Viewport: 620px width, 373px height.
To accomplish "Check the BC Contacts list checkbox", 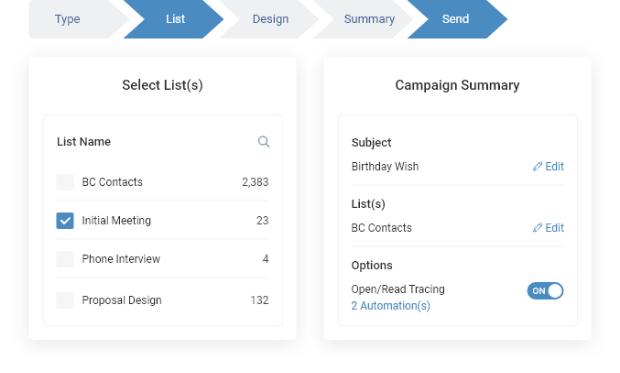I will [65, 182].
